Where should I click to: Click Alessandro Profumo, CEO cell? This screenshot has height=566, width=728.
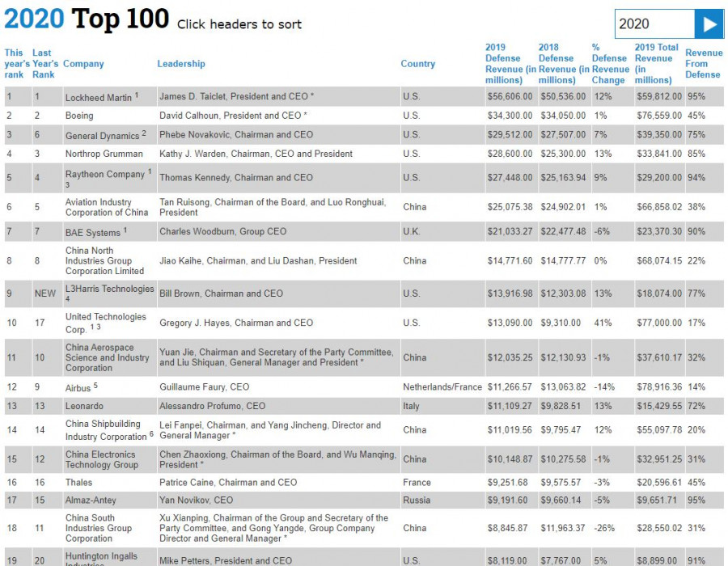(x=278, y=406)
